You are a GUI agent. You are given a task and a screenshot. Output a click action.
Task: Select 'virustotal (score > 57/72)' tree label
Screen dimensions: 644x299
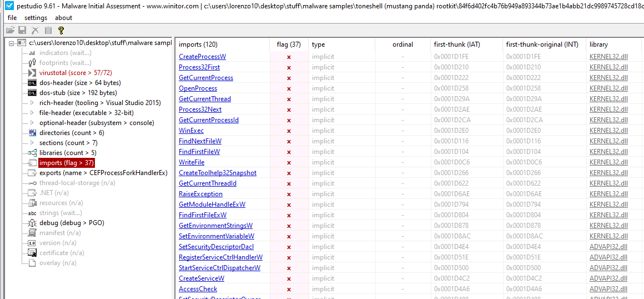(76, 73)
